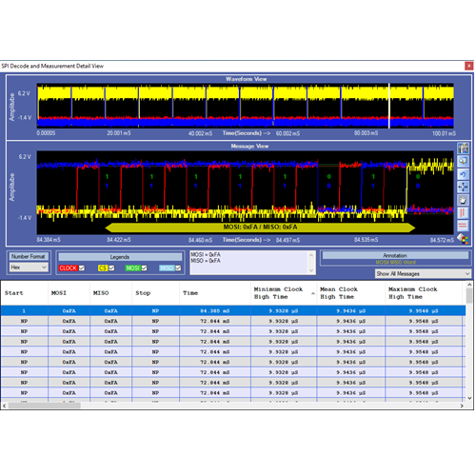Click the Start column header
This screenshot has width=476, height=476.
24,293
